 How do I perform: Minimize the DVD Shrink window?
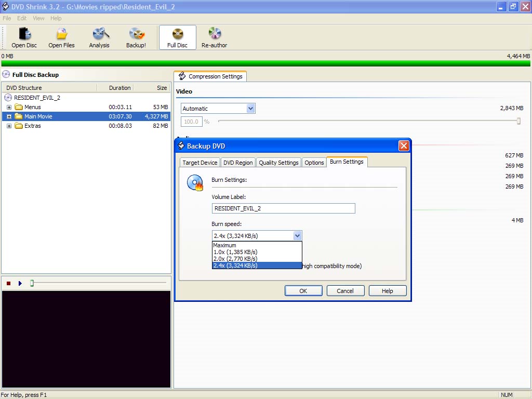point(501,7)
